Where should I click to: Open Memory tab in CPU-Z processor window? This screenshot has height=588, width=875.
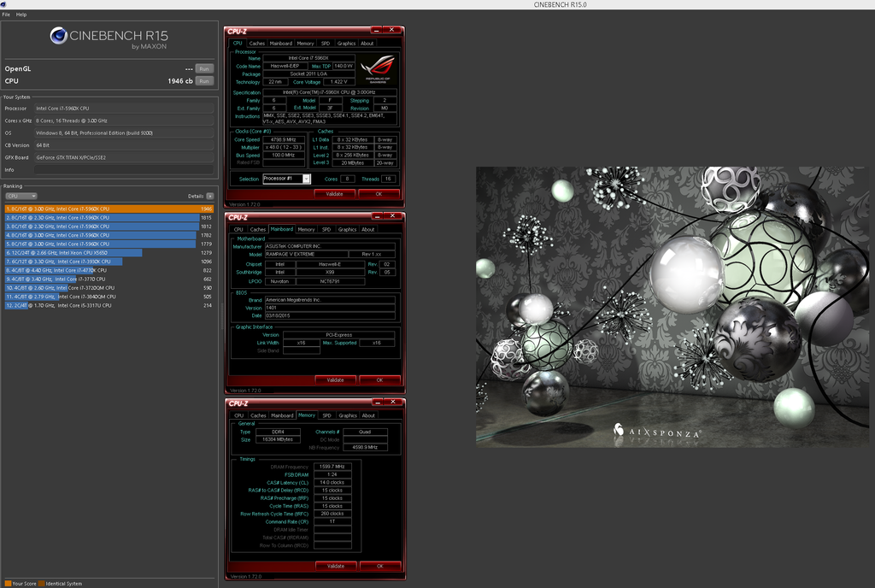(x=305, y=43)
